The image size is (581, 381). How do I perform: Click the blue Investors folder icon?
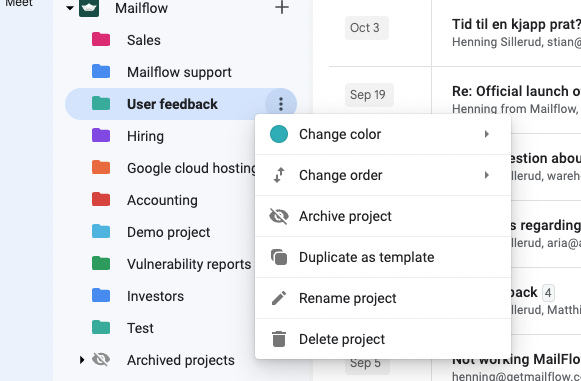[x=101, y=295]
